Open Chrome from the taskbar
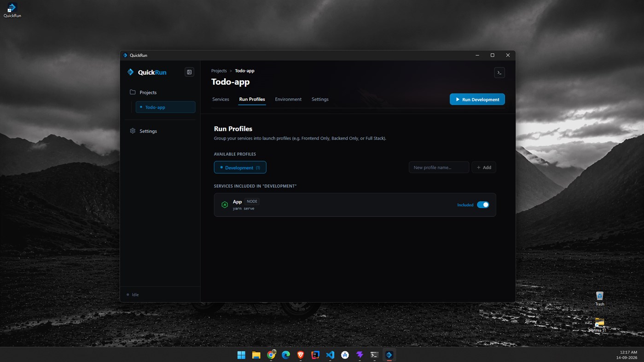The height and width of the screenshot is (362, 644). pos(271,355)
